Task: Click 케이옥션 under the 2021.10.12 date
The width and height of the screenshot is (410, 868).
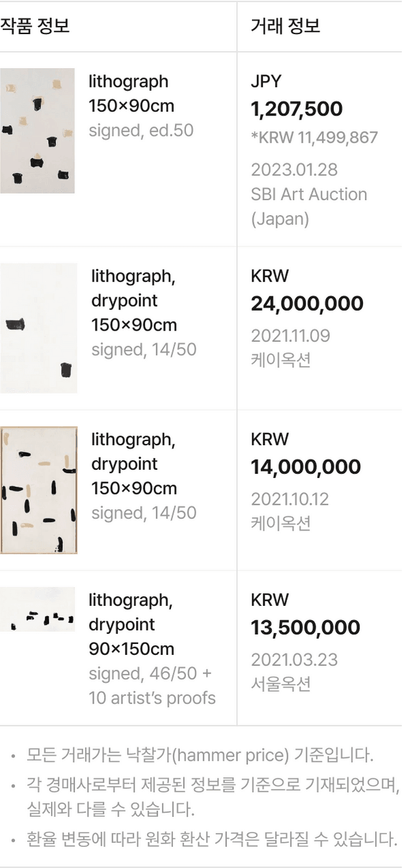Action: (281, 523)
